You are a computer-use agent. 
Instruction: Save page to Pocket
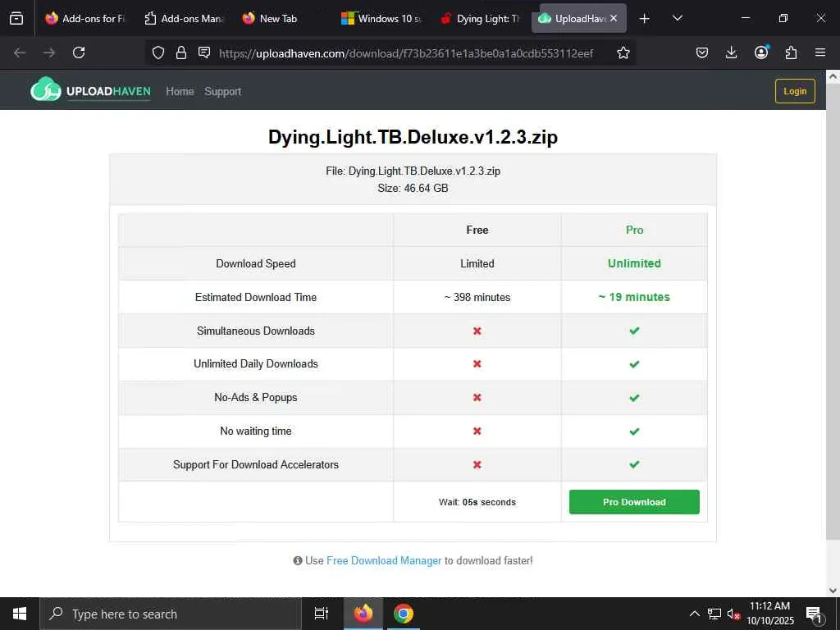click(702, 52)
